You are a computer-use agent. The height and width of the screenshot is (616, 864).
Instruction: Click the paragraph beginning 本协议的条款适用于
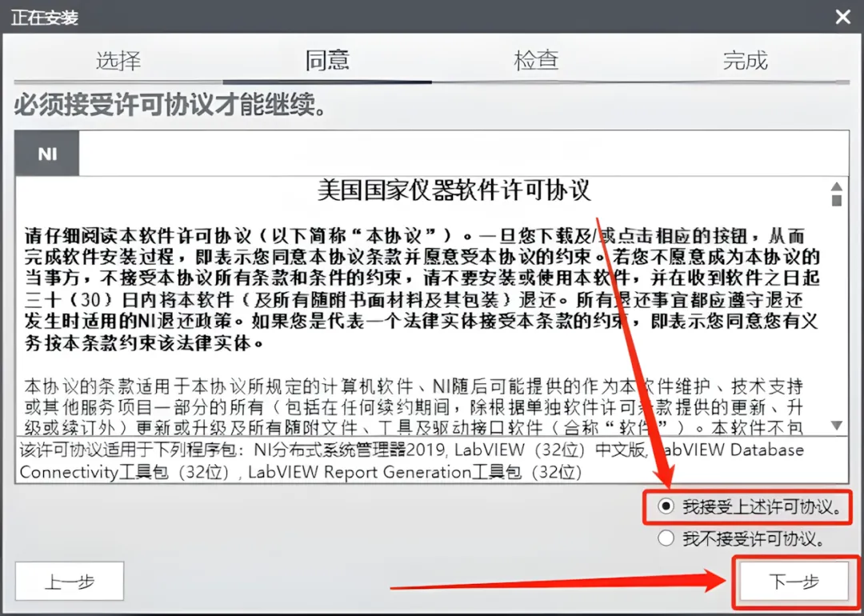pyautogui.click(x=414, y=406)
